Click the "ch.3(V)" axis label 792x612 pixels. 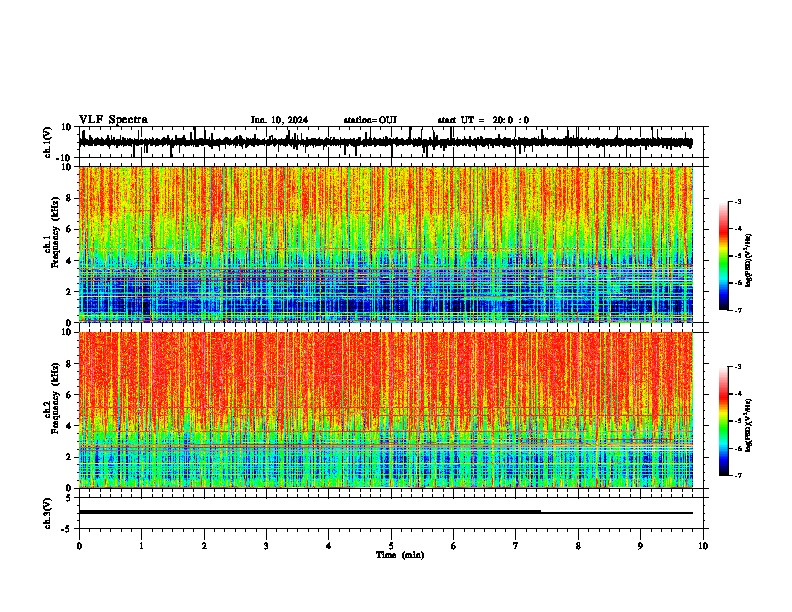pyautogui.click(x=48, y=513)
